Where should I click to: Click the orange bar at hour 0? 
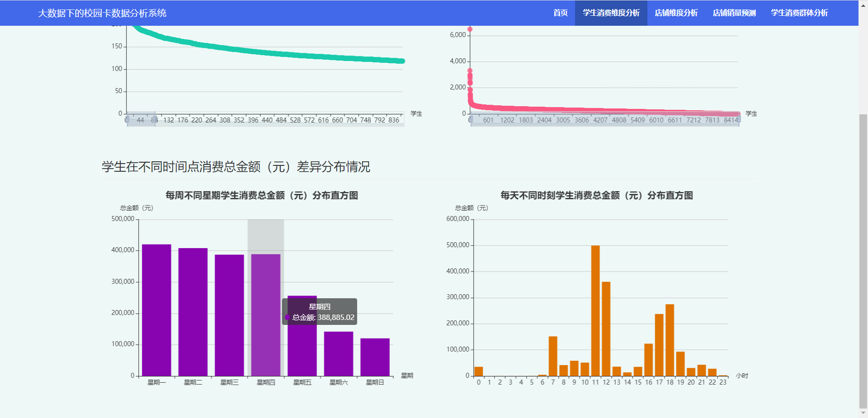click(479, 371)
